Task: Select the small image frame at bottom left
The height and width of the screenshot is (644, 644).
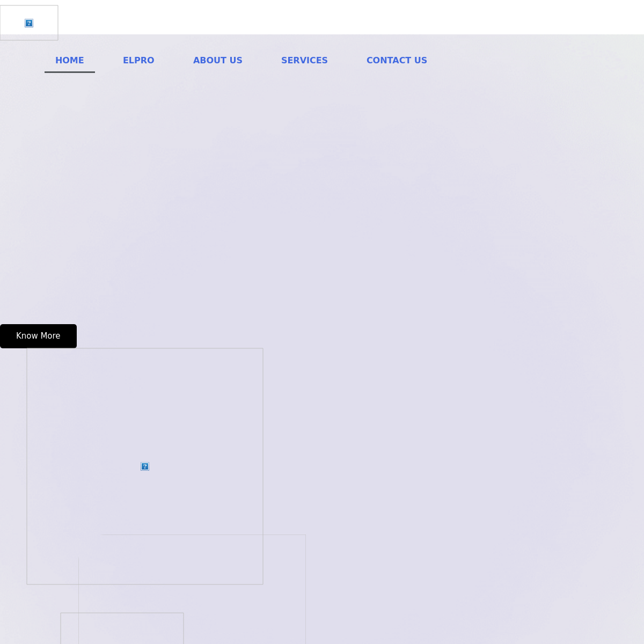Action: pos(122,628)
